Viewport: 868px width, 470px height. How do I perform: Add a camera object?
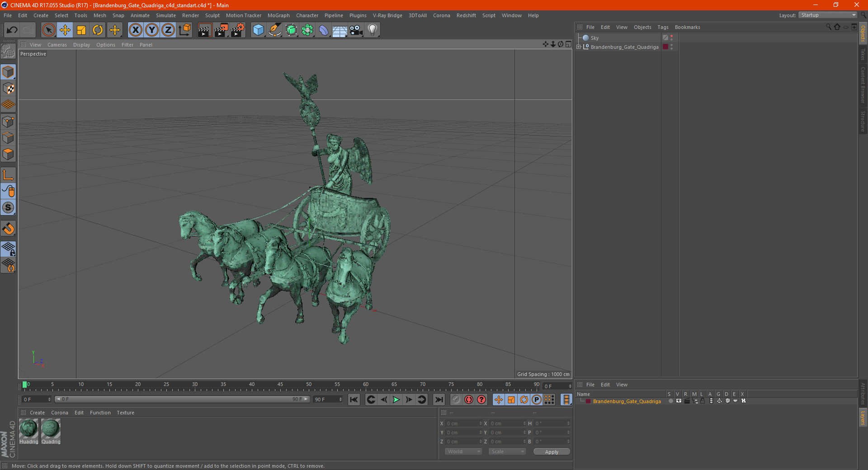(x=356, y=30)
